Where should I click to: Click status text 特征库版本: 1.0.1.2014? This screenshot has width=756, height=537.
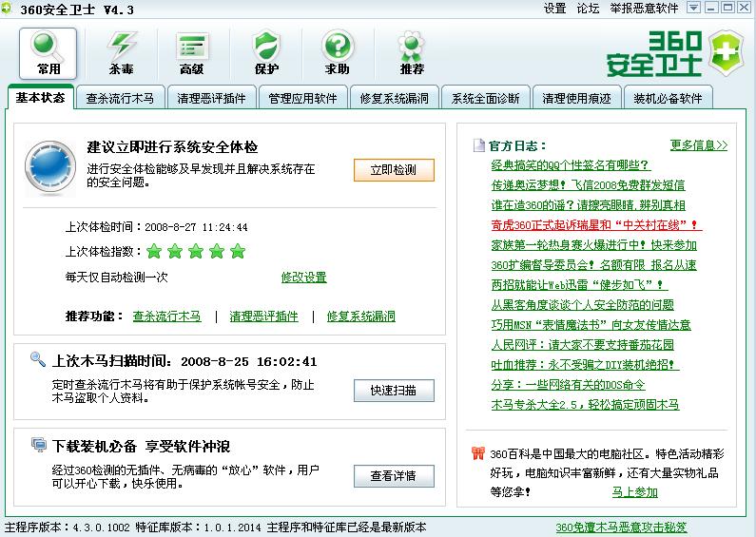(x=198, y=527)
